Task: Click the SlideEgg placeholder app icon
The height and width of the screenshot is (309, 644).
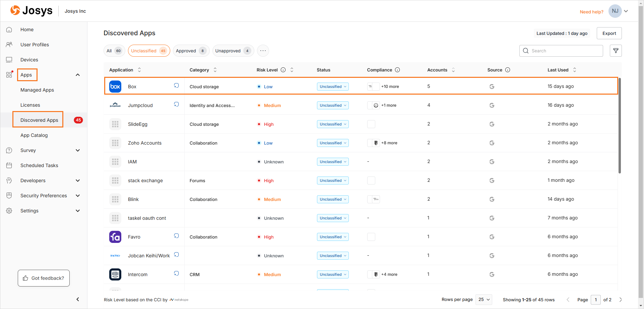Action: tap(115, 124)
